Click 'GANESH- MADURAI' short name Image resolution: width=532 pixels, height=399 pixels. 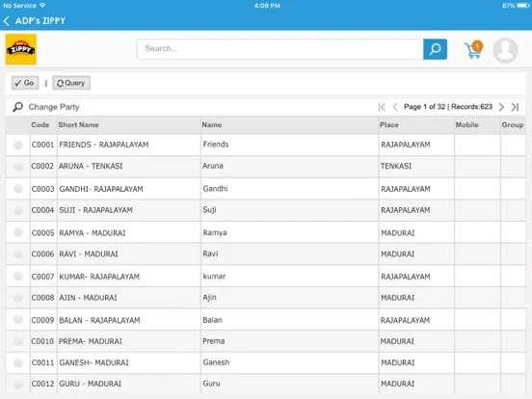(94, 362)
